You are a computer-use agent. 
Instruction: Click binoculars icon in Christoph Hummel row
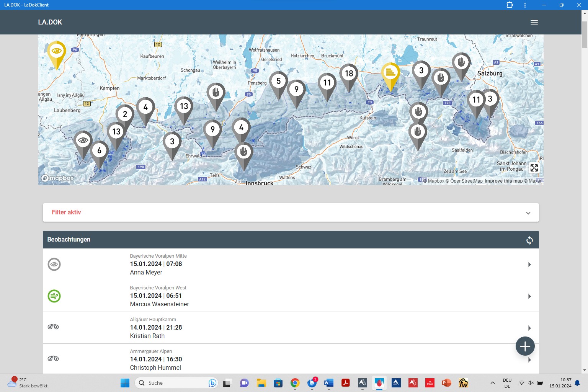click(x=53, y=358)
